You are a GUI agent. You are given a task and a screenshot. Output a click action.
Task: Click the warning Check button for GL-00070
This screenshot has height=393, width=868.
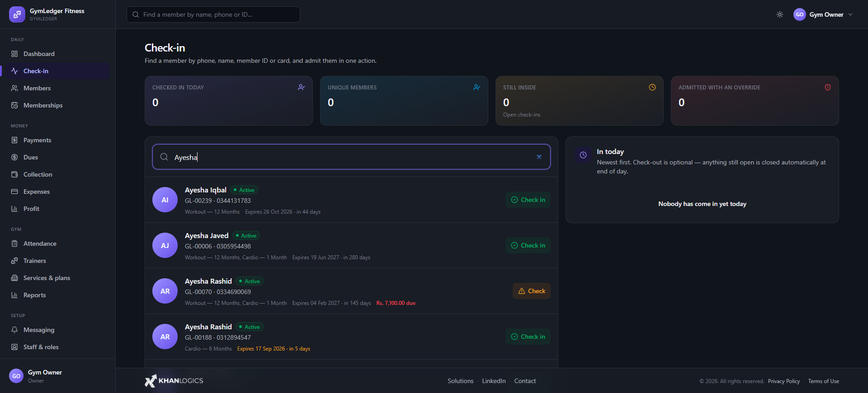coord(532,291)
